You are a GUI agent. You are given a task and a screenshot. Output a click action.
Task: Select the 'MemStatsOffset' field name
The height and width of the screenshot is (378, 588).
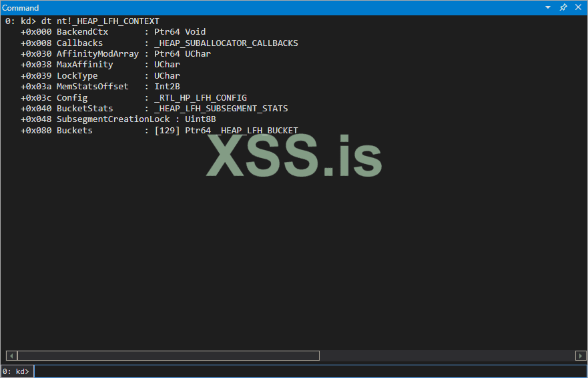coord(92,87)
